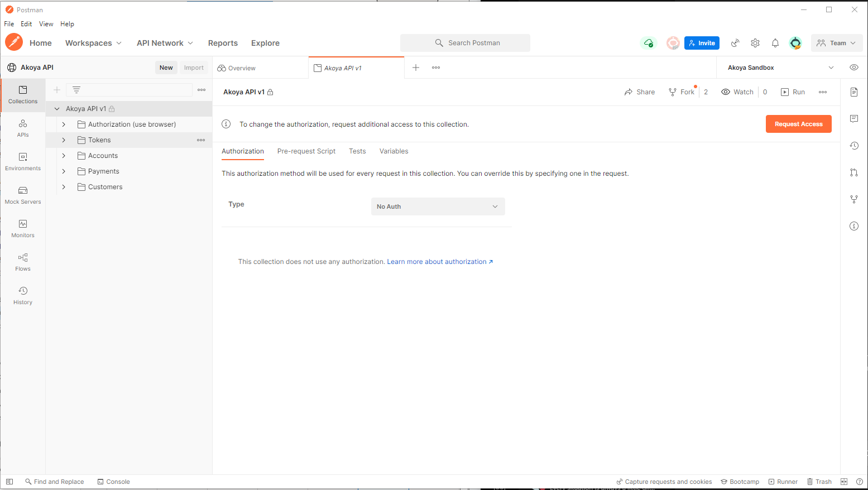This screenshot has width=868, height=490.
Task: Open a new tab with the plus icon
Action: 416,68
